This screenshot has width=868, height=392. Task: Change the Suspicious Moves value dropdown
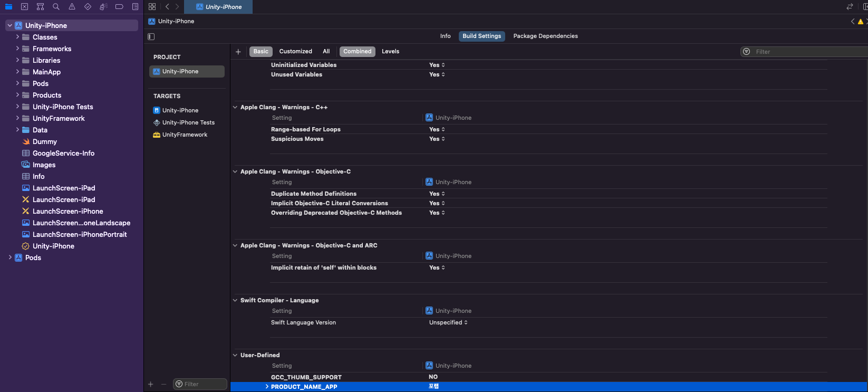tap(437, 139)
